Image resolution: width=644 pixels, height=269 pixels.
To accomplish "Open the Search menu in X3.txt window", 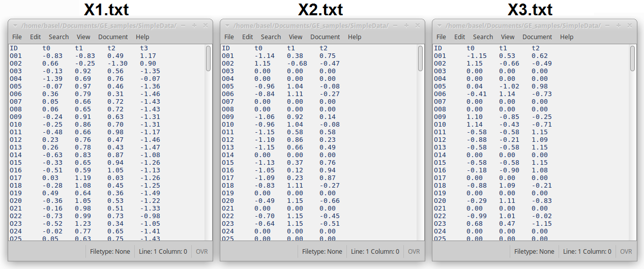I will tap(483, 37).
